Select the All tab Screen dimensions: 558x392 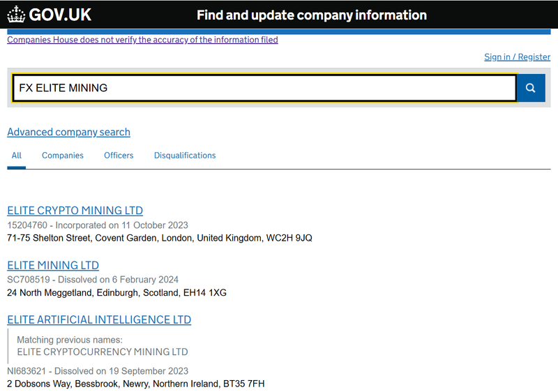click(x=16, y=156)
